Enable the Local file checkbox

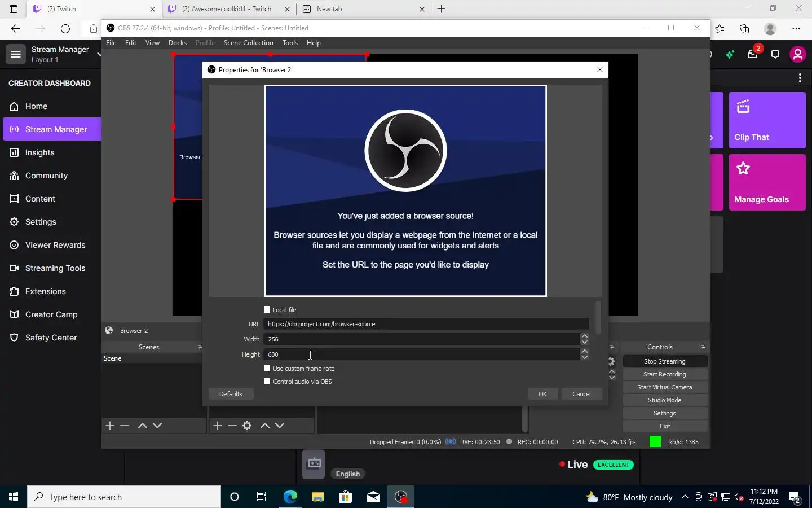click(267, 310)
